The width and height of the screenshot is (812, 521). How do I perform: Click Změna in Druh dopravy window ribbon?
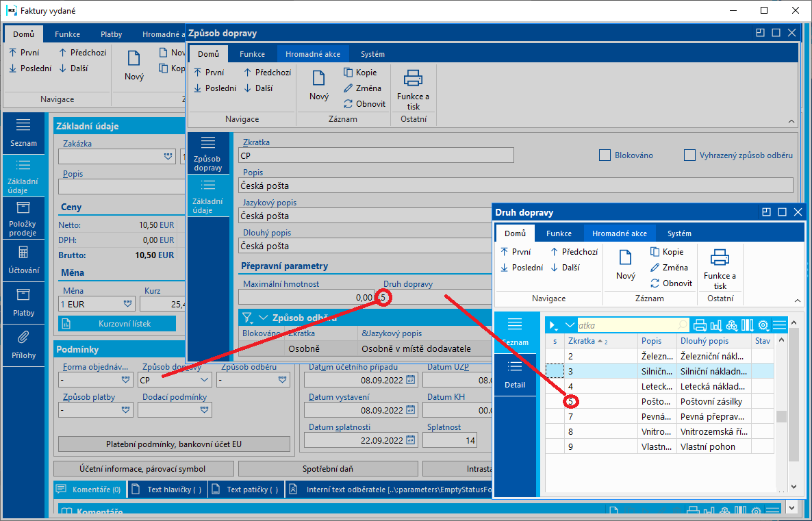point(669,267)
